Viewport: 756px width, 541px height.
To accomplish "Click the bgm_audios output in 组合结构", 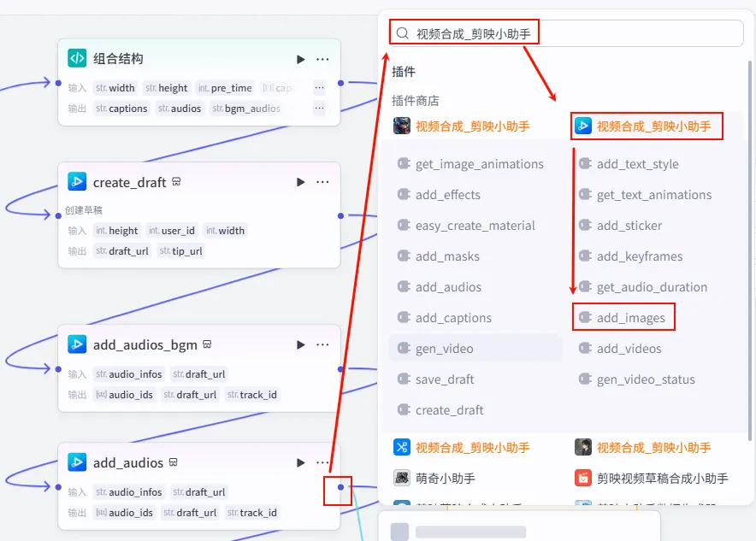I will [x=246, y=109].
